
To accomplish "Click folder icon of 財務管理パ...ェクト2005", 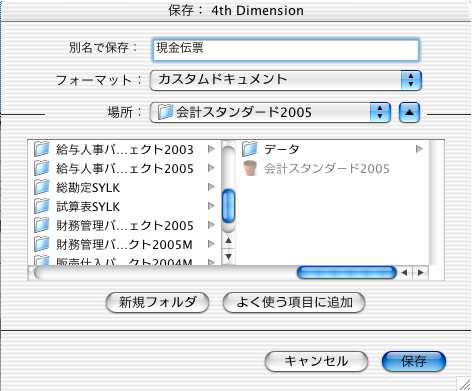I will 42,225.
